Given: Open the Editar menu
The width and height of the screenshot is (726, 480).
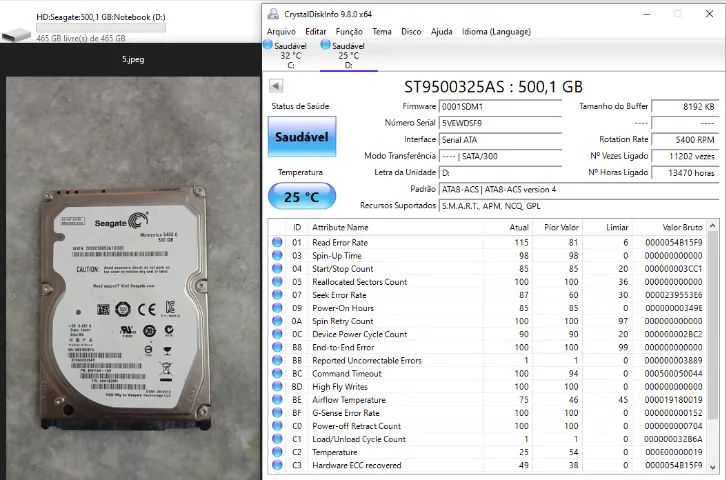Looking at the screenshot, I should coord(315,31).
